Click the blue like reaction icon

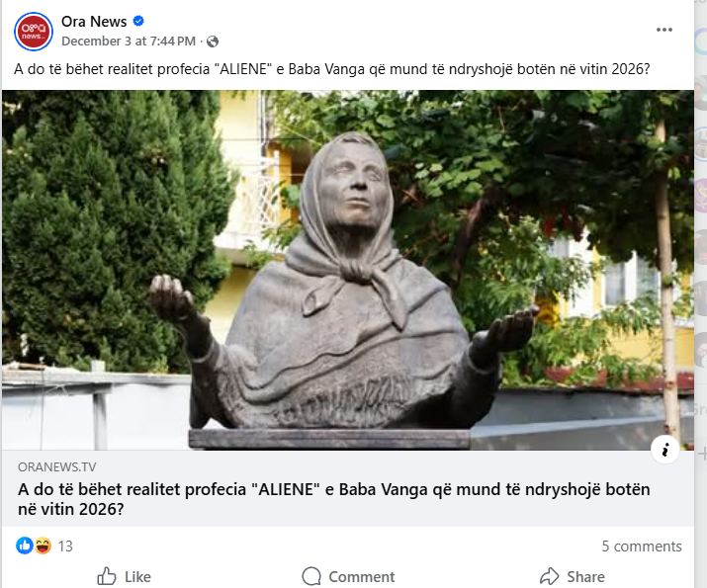pyautogui.click(x=25, y=546)
